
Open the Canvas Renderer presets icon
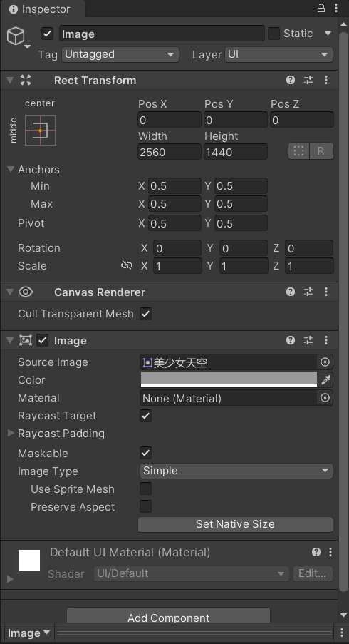point(308,292)
